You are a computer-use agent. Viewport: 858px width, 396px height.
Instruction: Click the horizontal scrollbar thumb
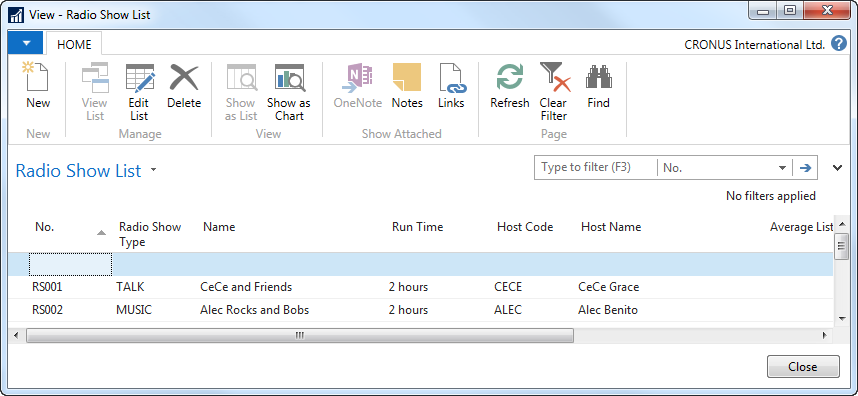click(299, 335)
